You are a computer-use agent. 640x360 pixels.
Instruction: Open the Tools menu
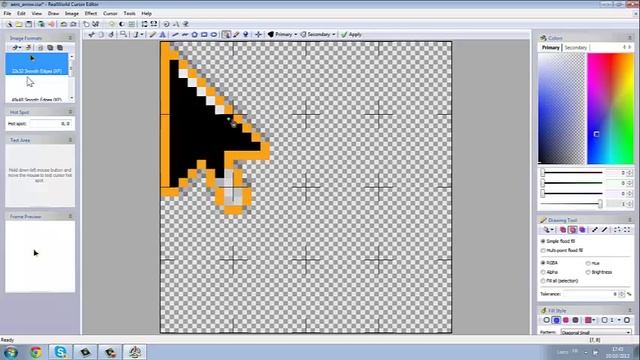129,13
